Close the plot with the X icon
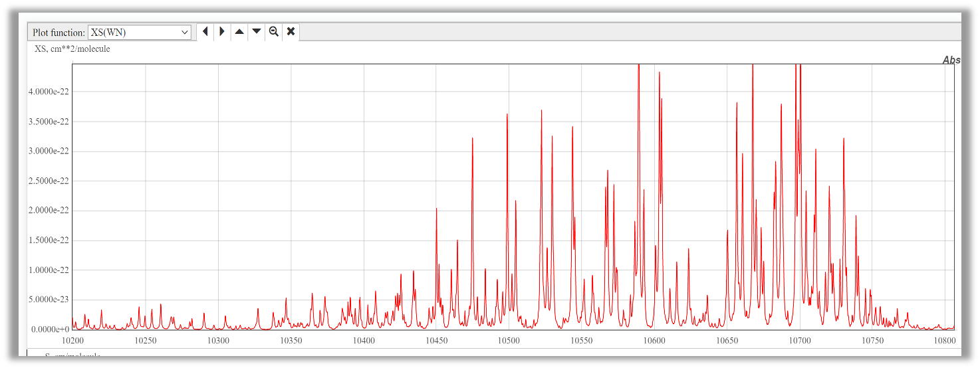The image size is (980, 370). coord(291,32)
